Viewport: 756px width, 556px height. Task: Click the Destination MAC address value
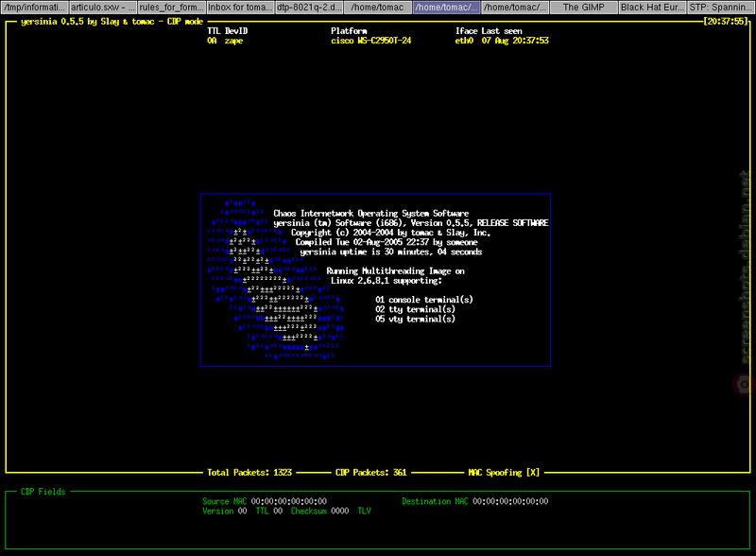(510, 501)
